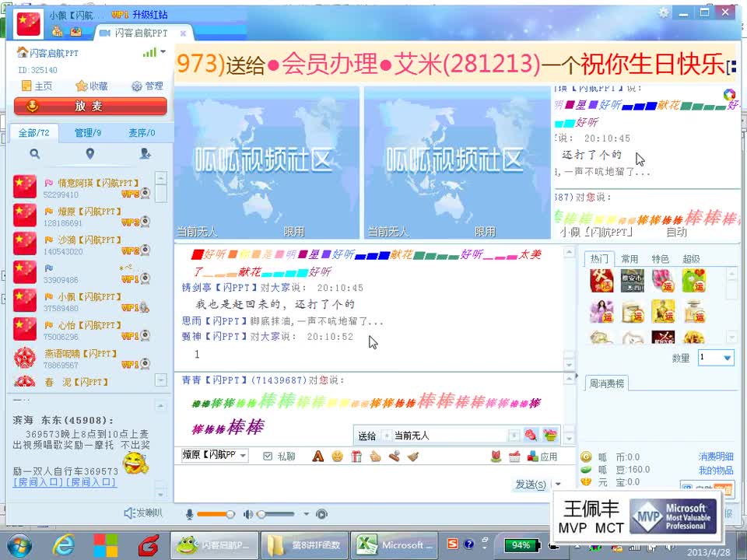Open the 我的物品 my items link
Screen dimensions: 747x560
(x=716, y=471)
